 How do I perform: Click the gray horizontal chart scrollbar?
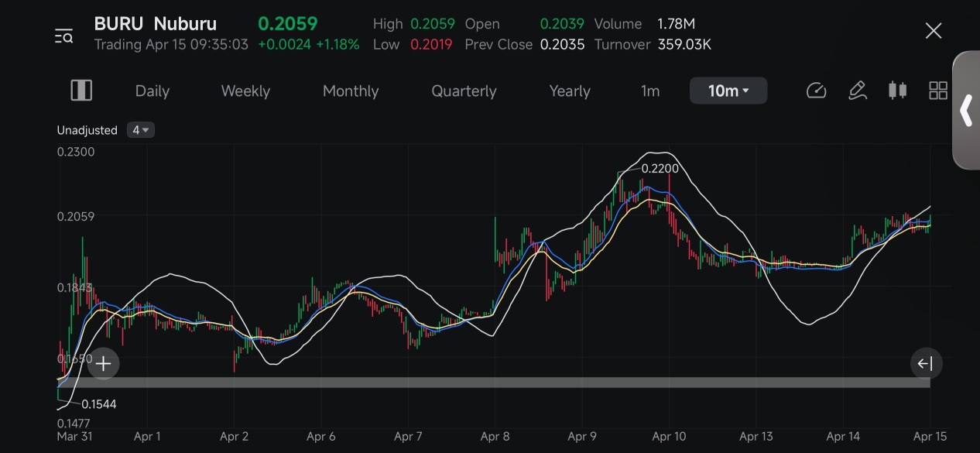pos(494,383)
